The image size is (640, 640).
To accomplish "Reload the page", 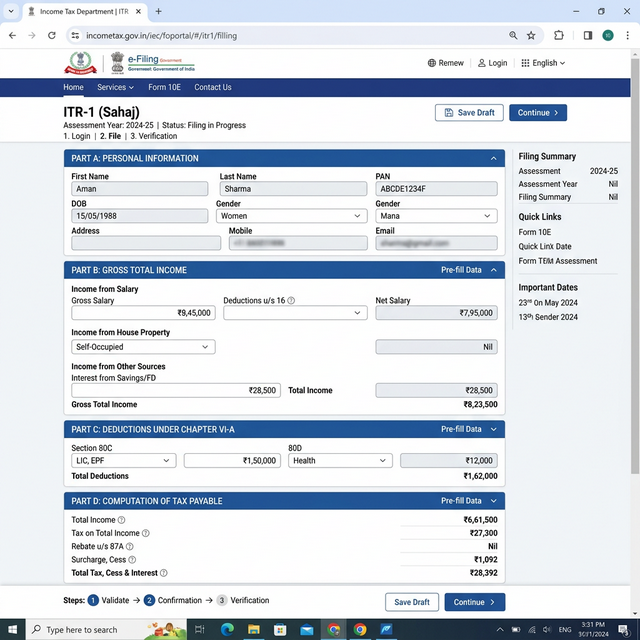I will click(x=51, y=36).
